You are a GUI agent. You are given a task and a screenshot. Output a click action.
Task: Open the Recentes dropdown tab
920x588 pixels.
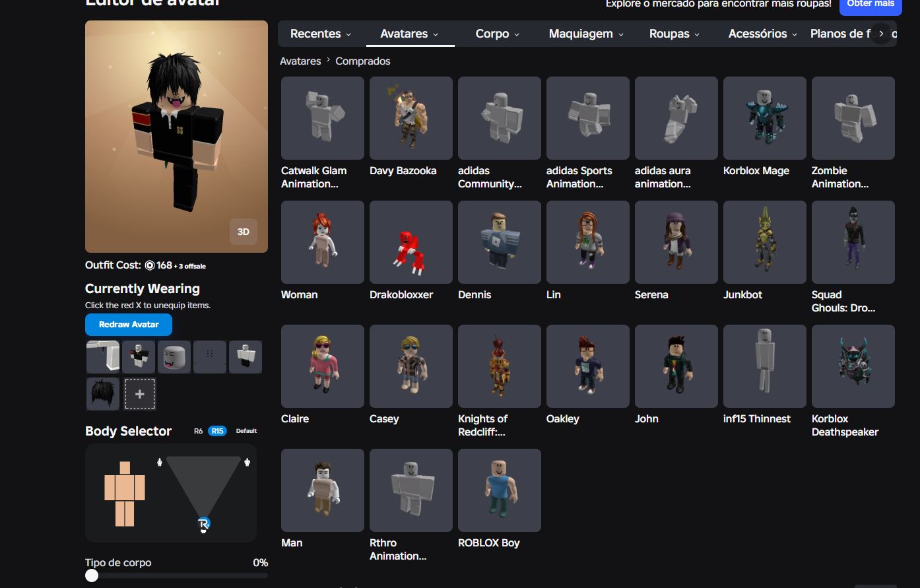[321, 34]
